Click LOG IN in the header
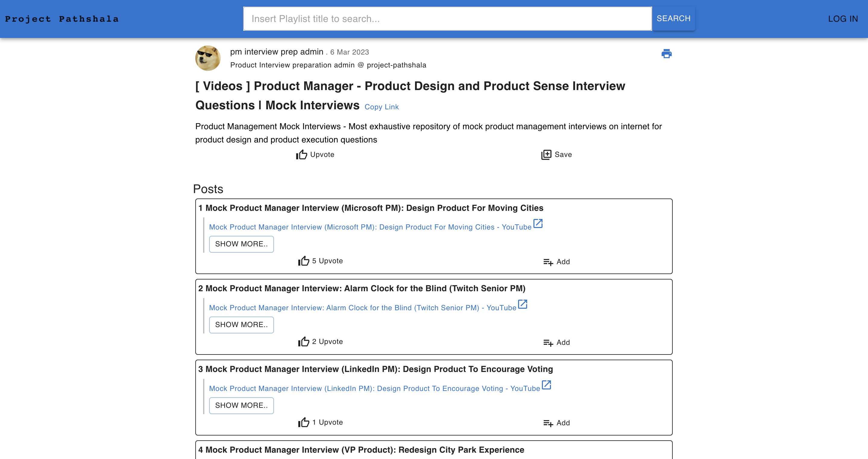This screenshot has height=459, width=868. click(x=843, y=19)
